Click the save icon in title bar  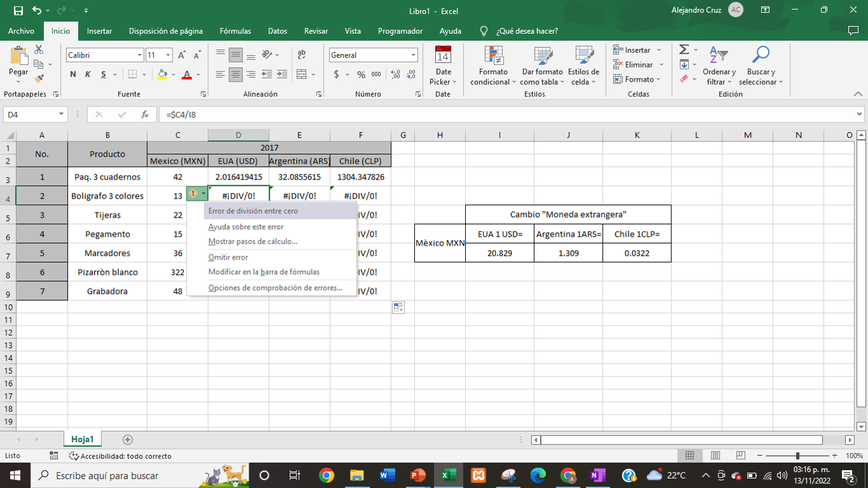pyautogui.click(x=18, y=11)
